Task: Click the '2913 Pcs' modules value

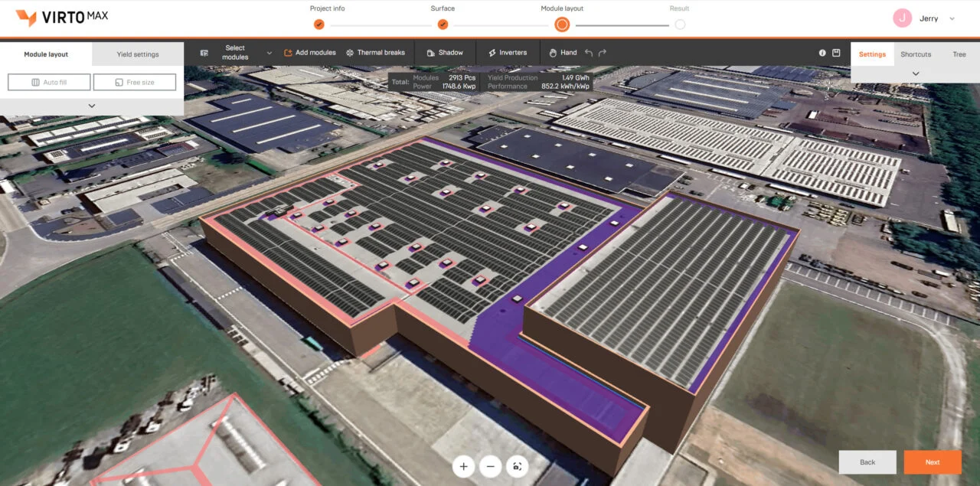Action: pyautogui.click(x=462, y=78)
